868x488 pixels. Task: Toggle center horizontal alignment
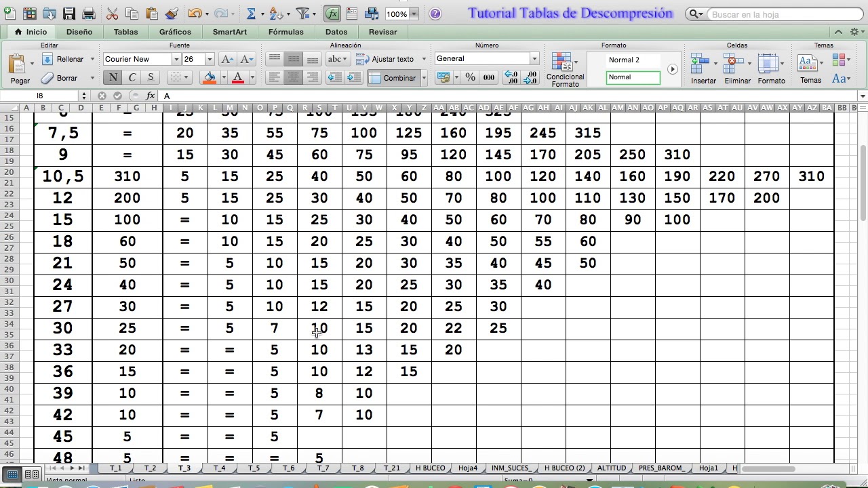[x=294, y=78]
